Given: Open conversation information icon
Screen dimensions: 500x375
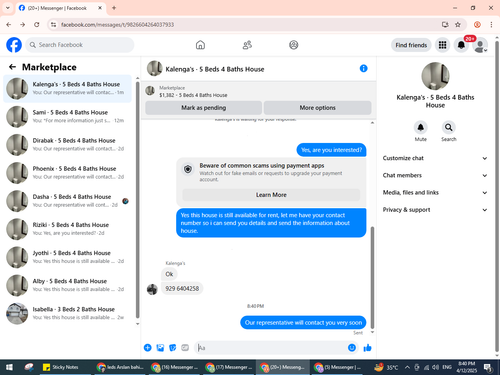Looking at the screenshot, I should click(x=364, y=68).
